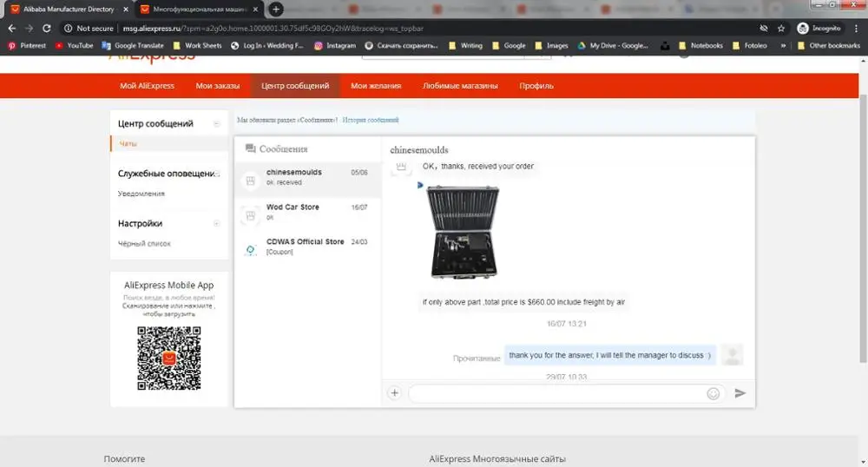
Task: Click the address bar URL
Action: coord(273,29)
